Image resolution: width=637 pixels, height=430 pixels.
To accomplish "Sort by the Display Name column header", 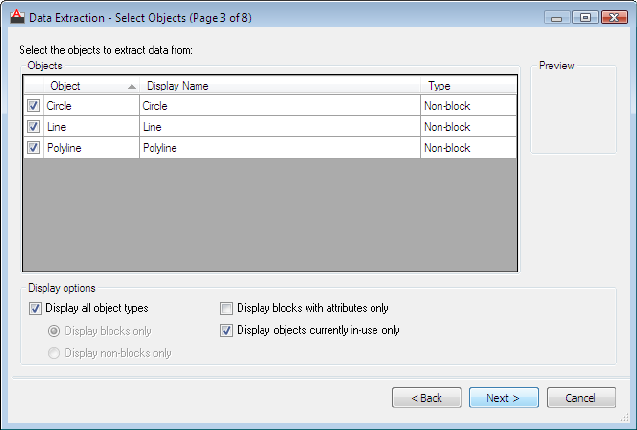I will [280, 86].
